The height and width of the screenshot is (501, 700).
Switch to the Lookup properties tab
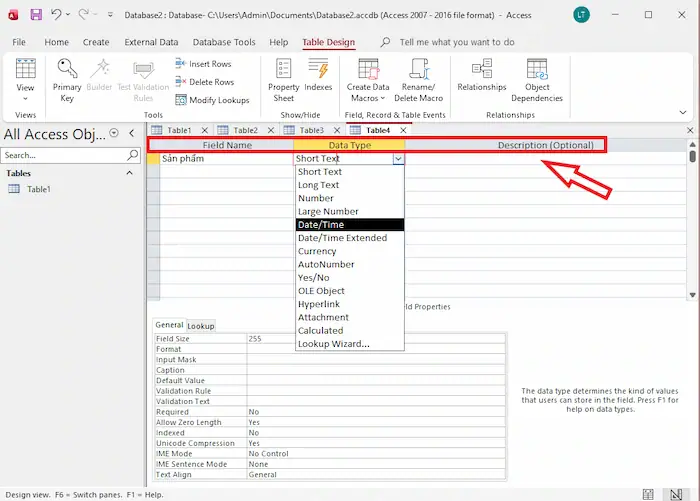pyautogui.click(x=201, y=326)
